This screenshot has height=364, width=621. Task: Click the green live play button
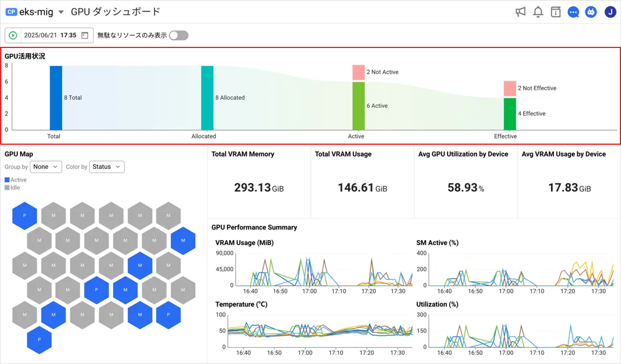click(13, 35)
